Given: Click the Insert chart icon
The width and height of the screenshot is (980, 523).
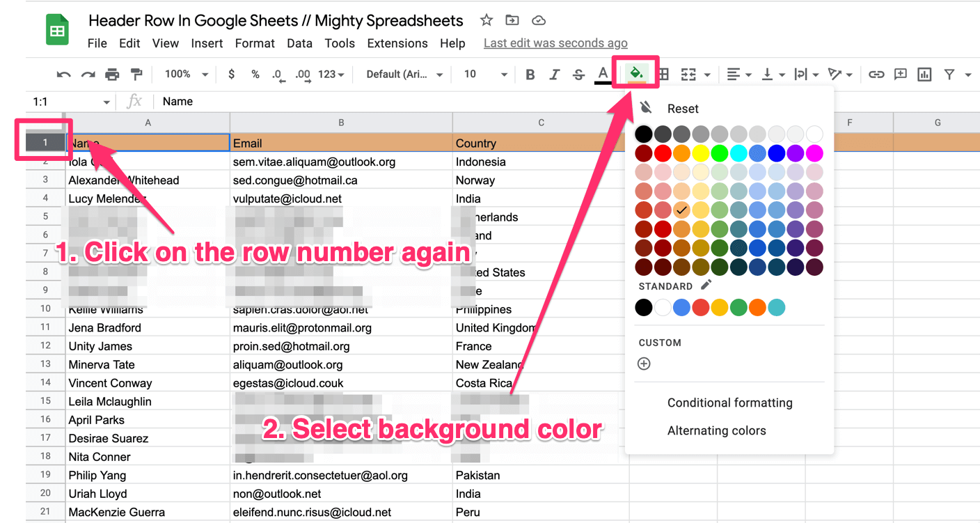Looking at the screenshot, I should [924, 75].
